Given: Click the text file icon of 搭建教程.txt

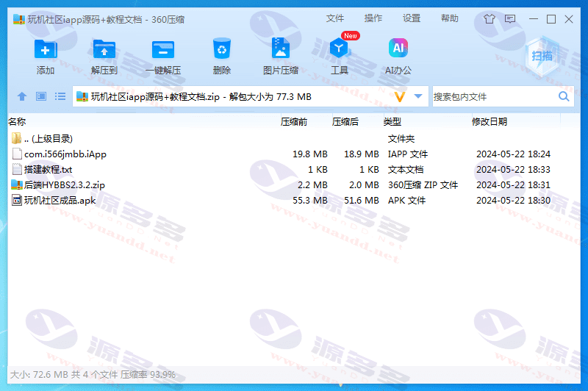Looking at the screenshot, I should click(17, 169).
